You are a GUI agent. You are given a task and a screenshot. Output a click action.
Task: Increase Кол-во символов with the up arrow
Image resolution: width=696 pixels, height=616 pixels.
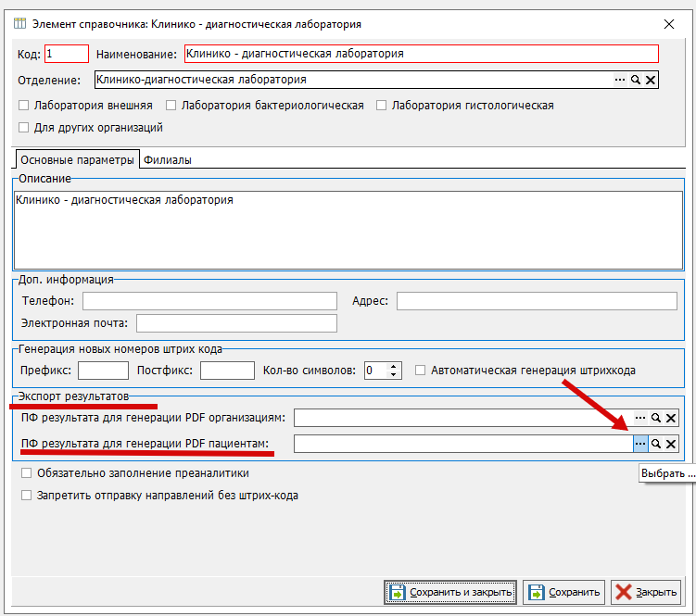pos(395,366)
